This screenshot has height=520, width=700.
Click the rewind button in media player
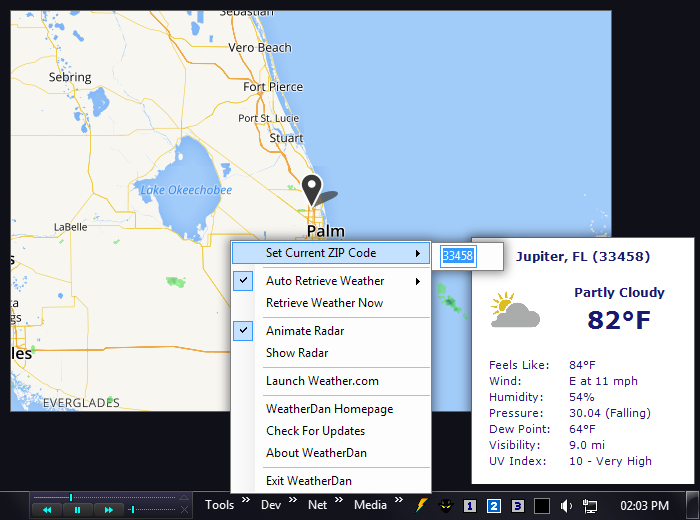pos(47,510)
